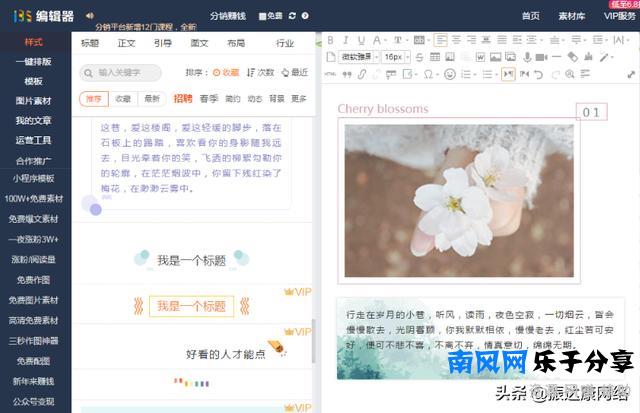Click the keyword search input field
The width and height of the screenshot is (640, 413).
120,73
